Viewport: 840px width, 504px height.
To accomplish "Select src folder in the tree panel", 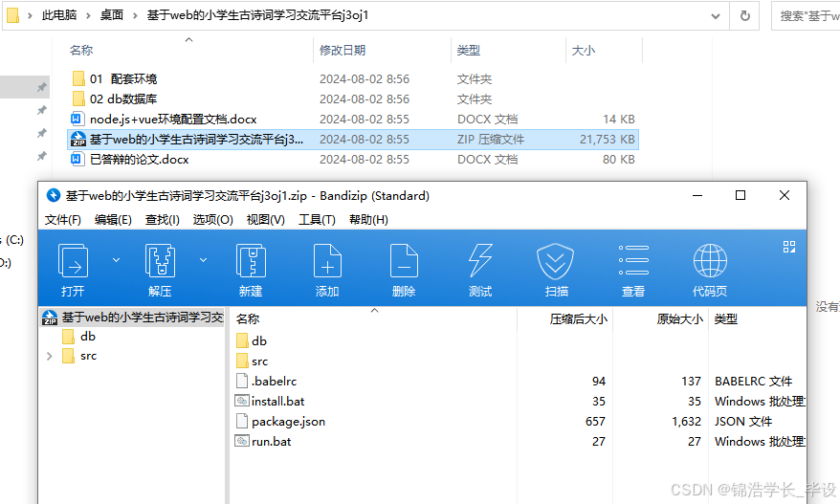I will [x=79, y=356].
